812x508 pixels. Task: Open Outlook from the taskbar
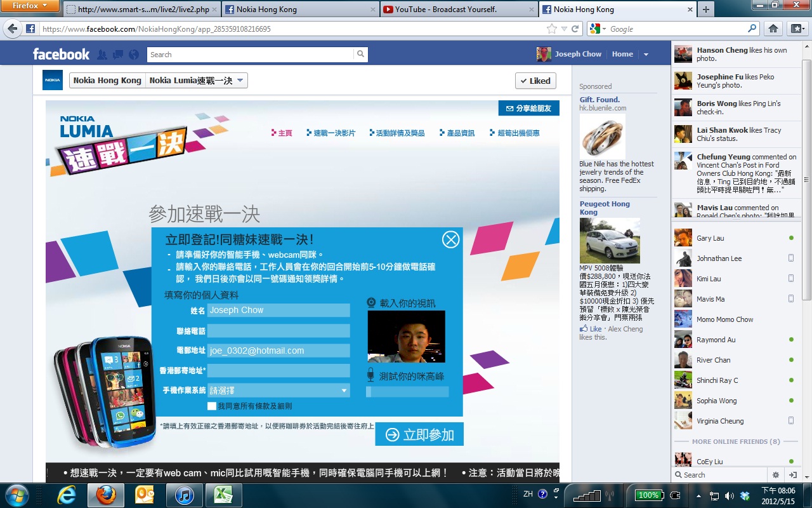pos(145,495)
